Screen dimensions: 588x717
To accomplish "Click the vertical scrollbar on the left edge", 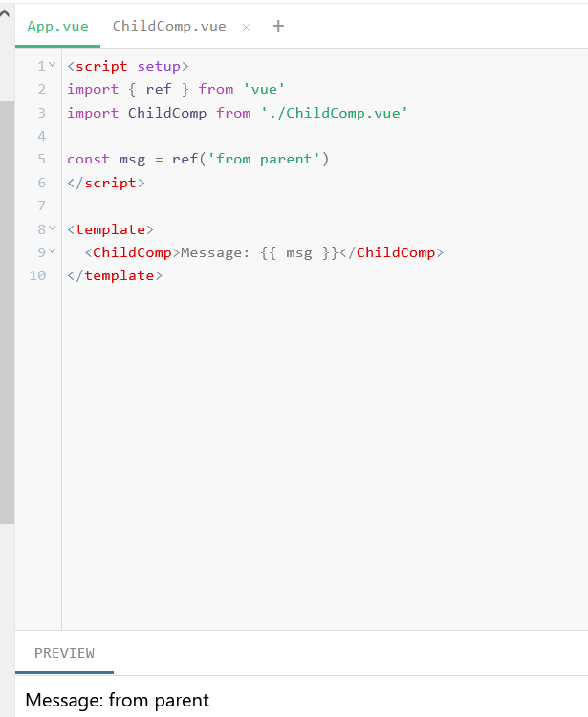I will click(x=7, y=312).
